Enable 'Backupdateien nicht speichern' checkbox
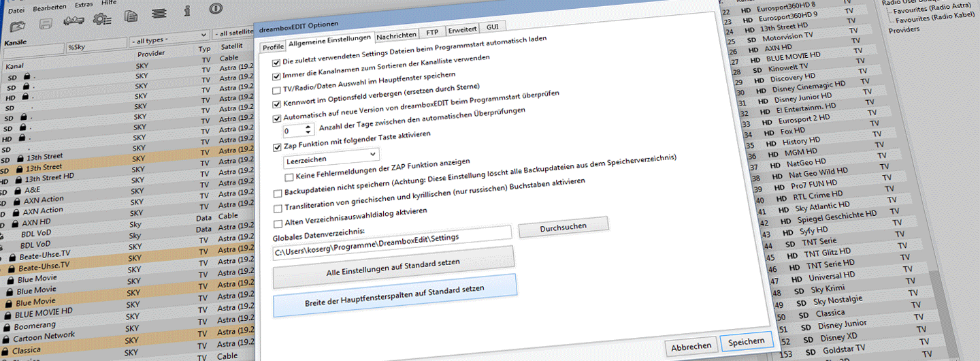Screen dimensions: 980x361 (277, 194)
